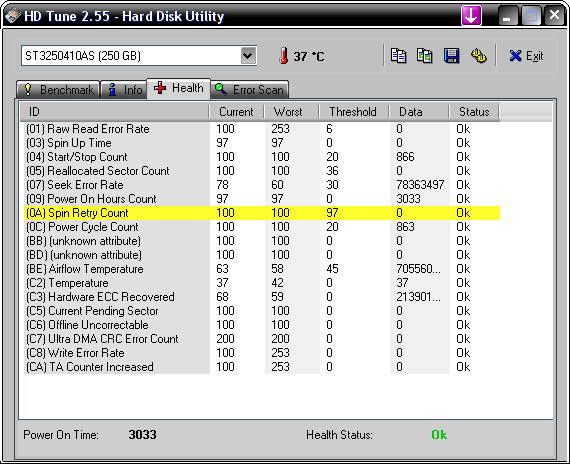Image resolution: width=570 pixels, height=464 pixels.
Task: Select the (C5) Current Pending Sector row
Action: [x=262, y=311]
